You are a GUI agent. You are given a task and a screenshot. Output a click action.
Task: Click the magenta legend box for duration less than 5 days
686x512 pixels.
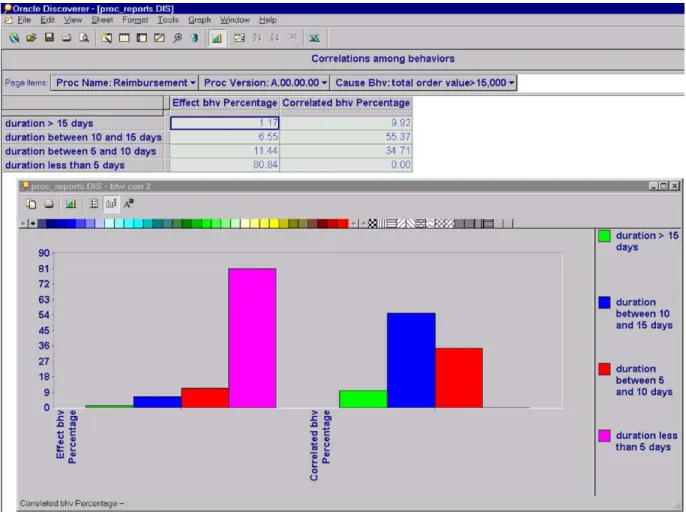pyautogui.click(x=604, y=436)
